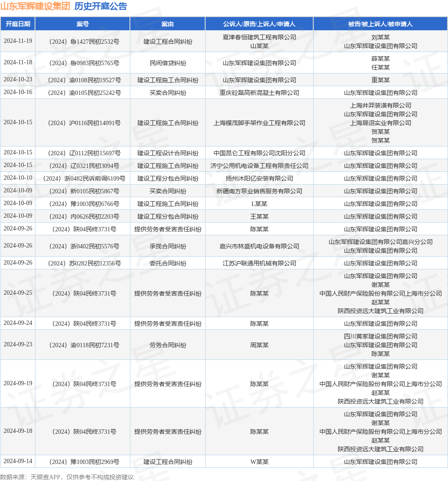This screenshot has width=448, height=481.
Task: Click the date 2024-11-18
Action: tap(18, 62)
